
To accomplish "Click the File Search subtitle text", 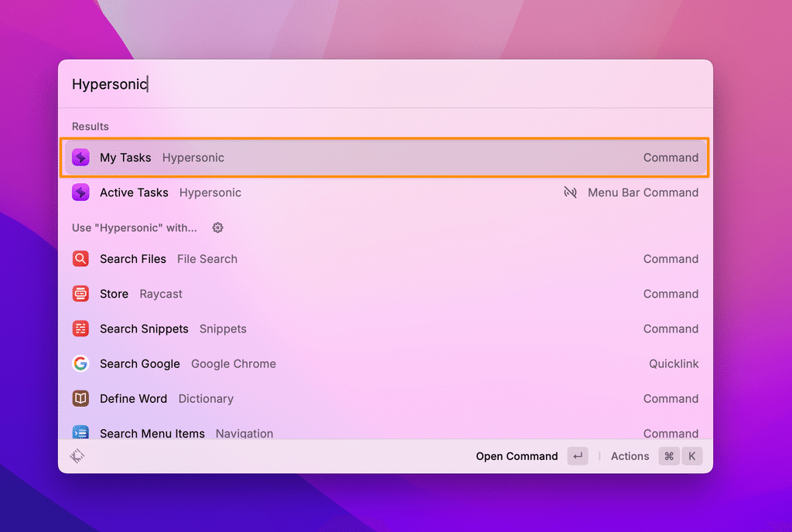I will tap(207, 259).
